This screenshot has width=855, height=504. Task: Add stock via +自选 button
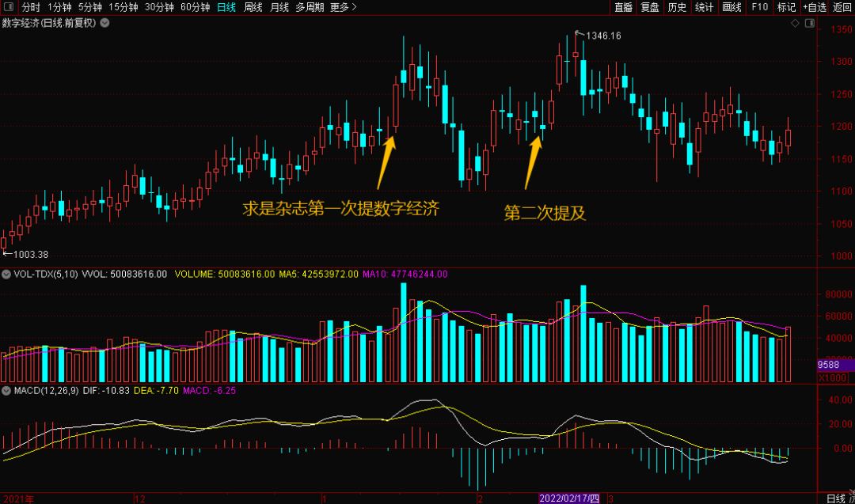[x=814, y=7]
